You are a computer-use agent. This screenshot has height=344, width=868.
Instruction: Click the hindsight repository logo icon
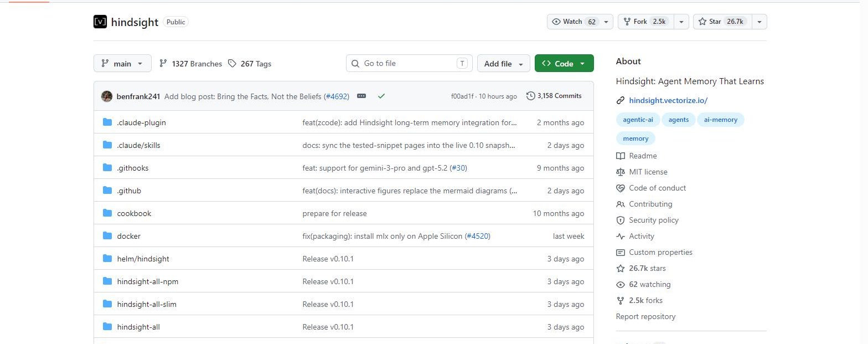100,22
